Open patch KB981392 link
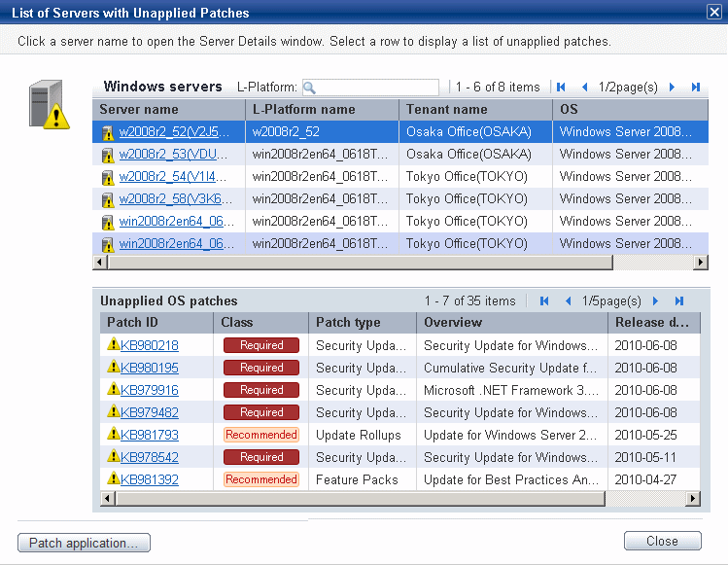This screenshot has width=728, height=565. click(x=150, y=479)
